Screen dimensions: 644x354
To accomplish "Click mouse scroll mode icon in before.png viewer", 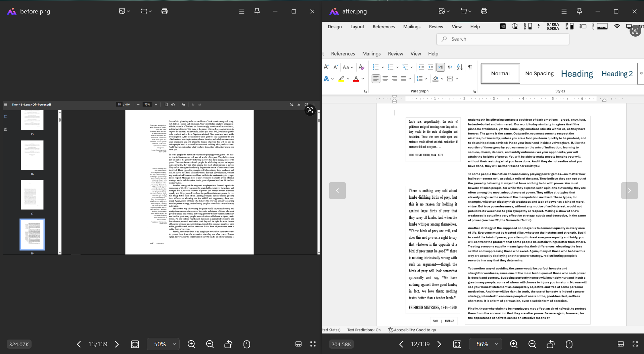I will pos(247,344).
